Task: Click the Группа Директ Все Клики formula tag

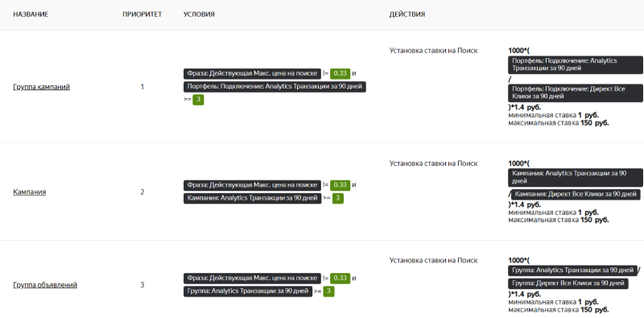Action: click(x=568, y=283)
